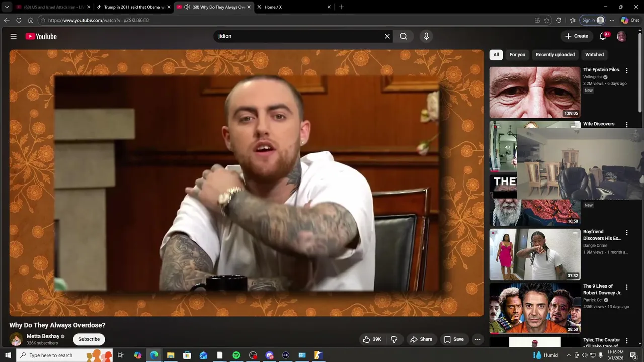Viewport: 644px width, 362px height.
Task: Open 'The 9 Lives of Robert Downey Jr.' thumbnail
Action: 534,308
